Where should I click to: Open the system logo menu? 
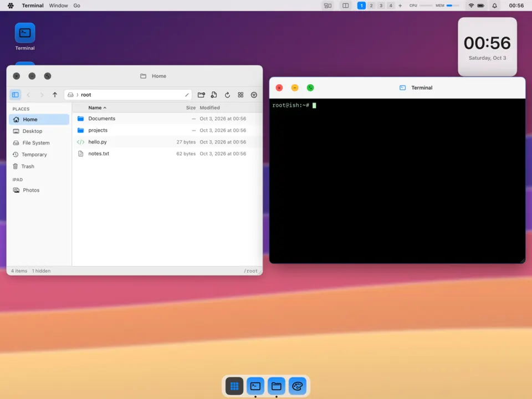pos(11,6)
